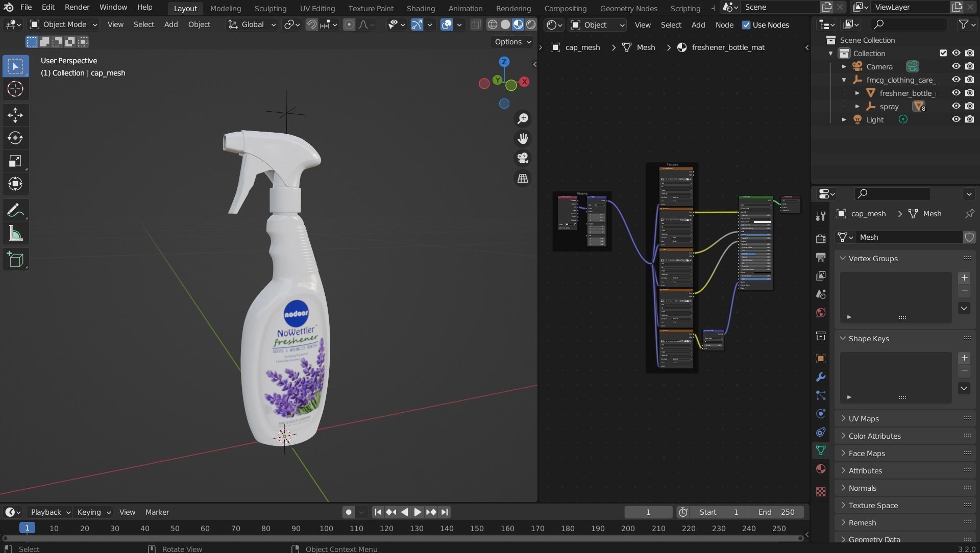Click the Start frame value field

tap(719, 512)
